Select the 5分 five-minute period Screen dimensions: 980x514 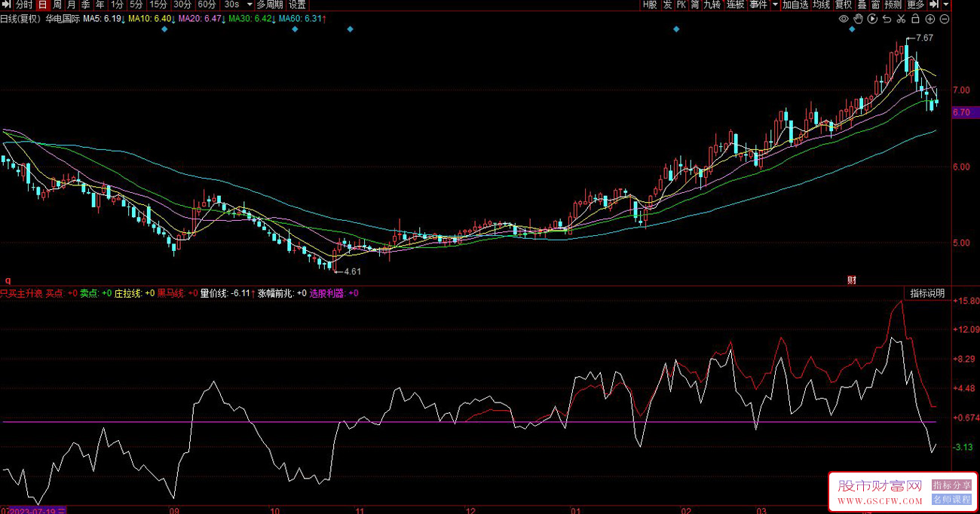(136, 5)
